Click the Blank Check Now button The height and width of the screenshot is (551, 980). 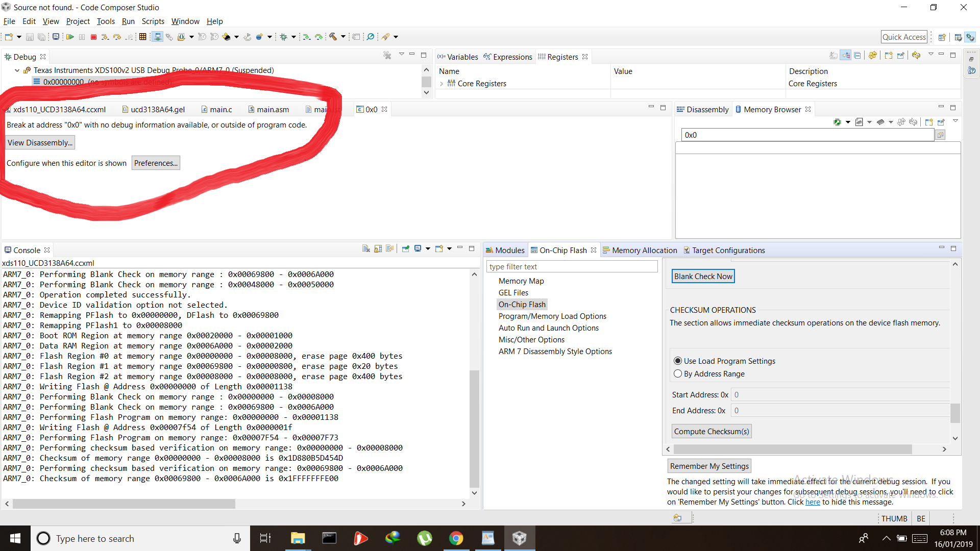703,276
